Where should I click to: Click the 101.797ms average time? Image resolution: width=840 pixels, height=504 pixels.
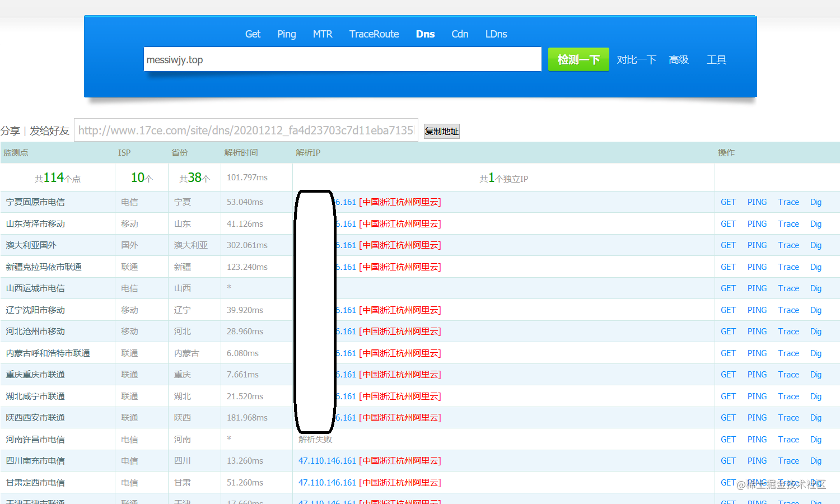point(247,178)
